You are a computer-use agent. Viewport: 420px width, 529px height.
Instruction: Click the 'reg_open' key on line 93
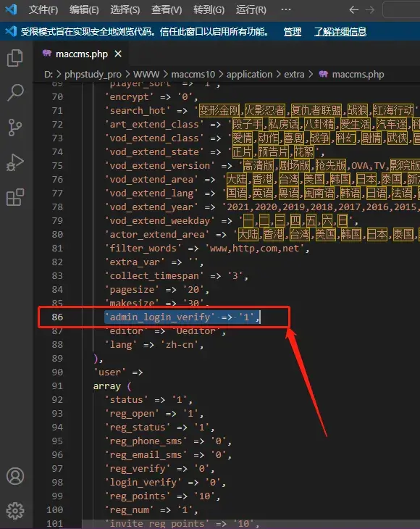point(132,414)
